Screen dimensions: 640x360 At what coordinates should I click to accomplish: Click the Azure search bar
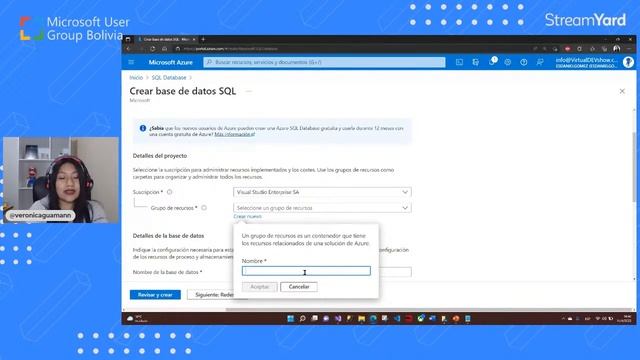pos(324,62)
